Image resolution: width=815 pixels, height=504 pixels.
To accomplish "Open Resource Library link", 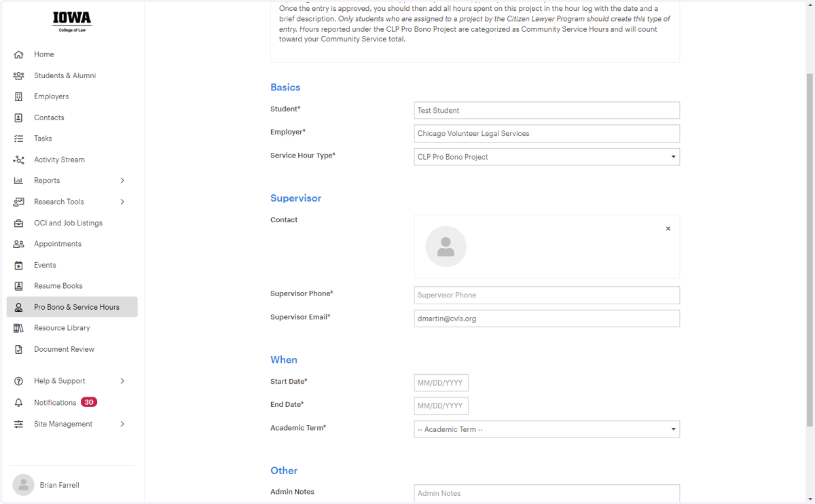I will pyautogui.click(x=62, y=328).
